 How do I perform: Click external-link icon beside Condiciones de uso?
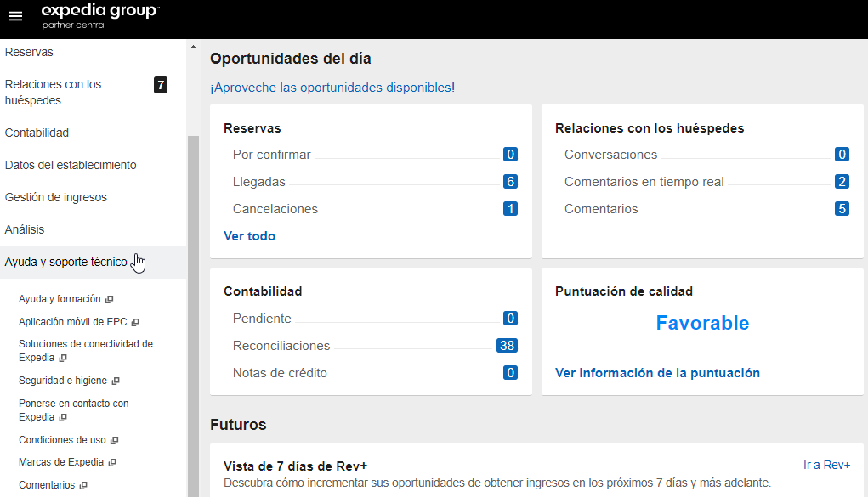tap(114, 441)
